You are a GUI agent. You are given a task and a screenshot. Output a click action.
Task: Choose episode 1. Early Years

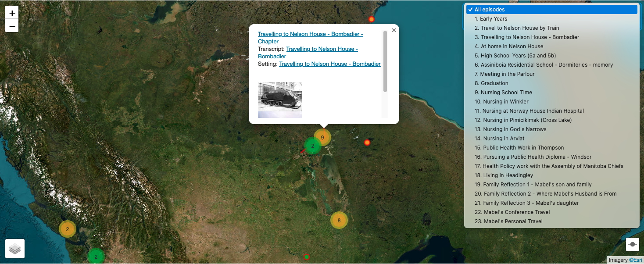[493, 19]
